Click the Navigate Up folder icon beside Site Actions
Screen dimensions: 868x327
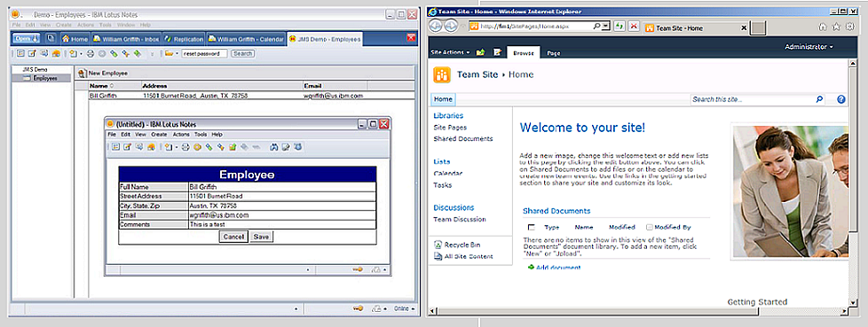tap(480, 52)
